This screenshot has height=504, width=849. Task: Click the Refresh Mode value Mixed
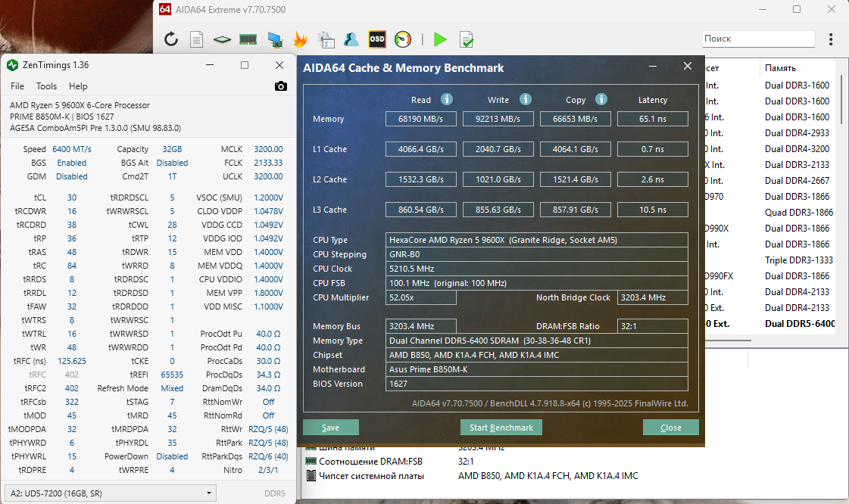(x=172, y=388)
